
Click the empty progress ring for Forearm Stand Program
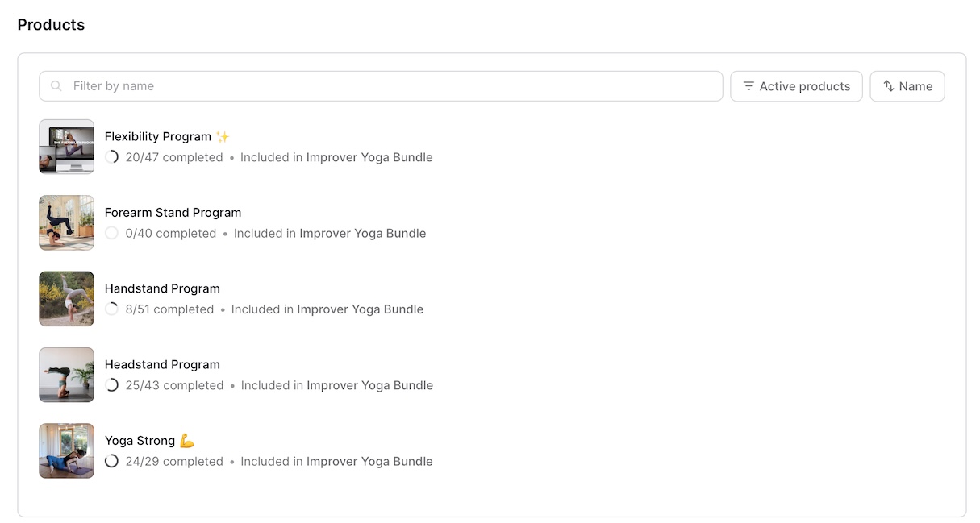112,234
